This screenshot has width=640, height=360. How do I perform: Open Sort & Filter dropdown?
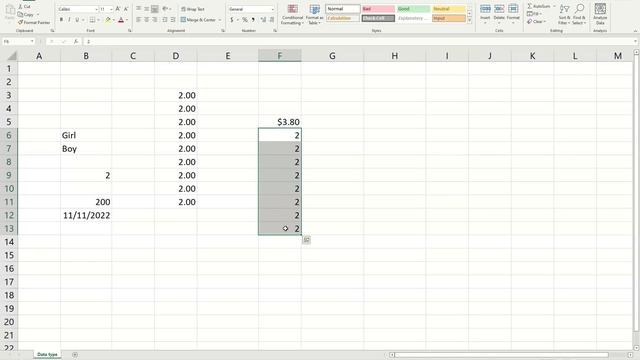(x=564, y=14)
